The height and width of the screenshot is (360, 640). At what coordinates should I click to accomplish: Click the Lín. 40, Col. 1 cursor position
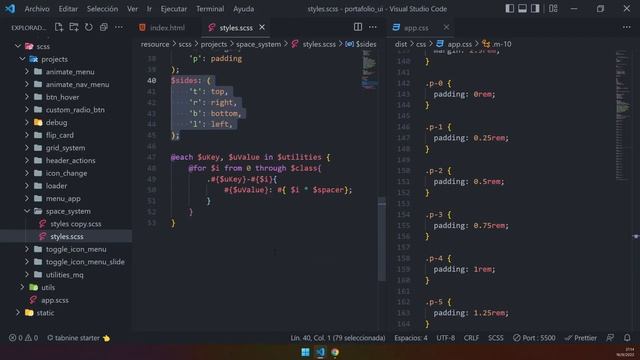[x=338, y=338]
